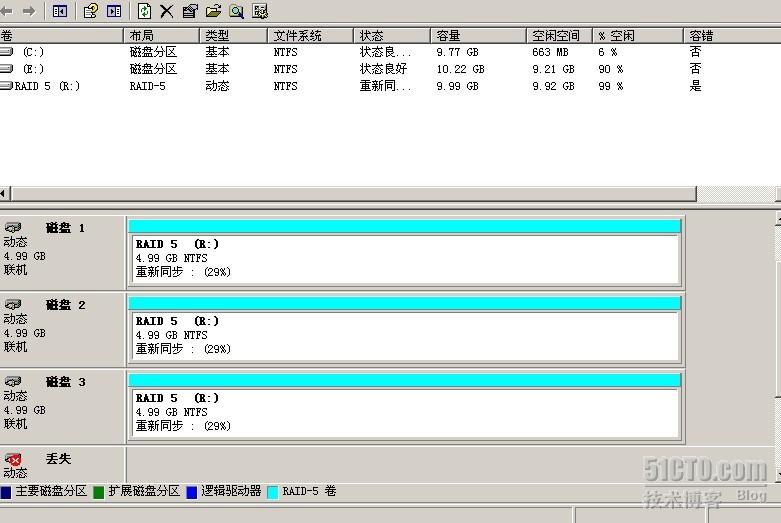The width and height of the screenshot is (781, 523).
Task: Click the Delete X toolbar icon
Action: click(166, 11)
